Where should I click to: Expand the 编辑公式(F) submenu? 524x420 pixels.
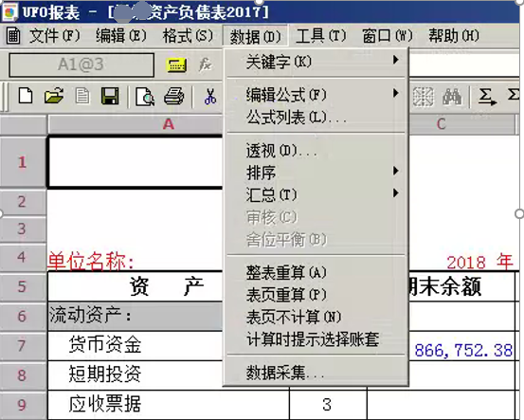tap(316, 94)
